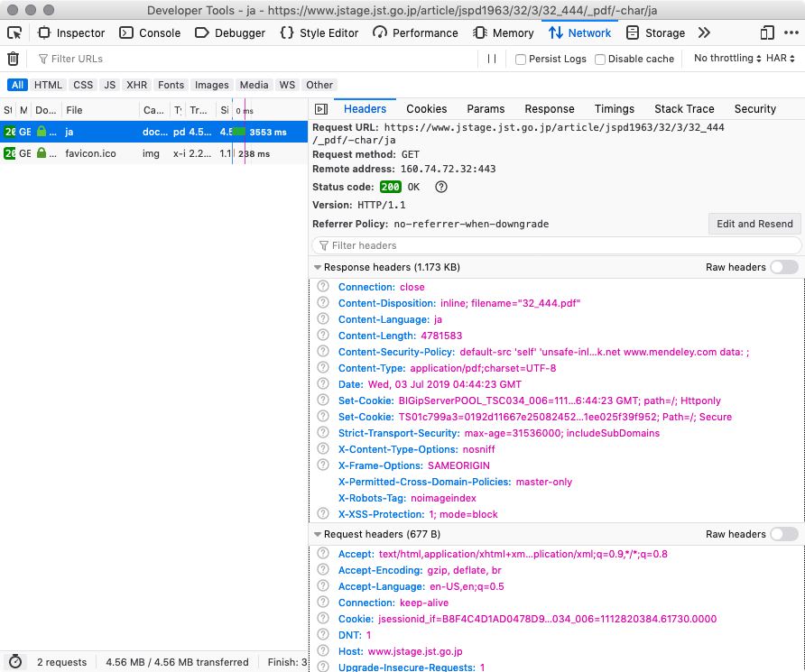Collapse the Request headers section
805x672 pixels.
pyautogui.click(x=318, y=535)
